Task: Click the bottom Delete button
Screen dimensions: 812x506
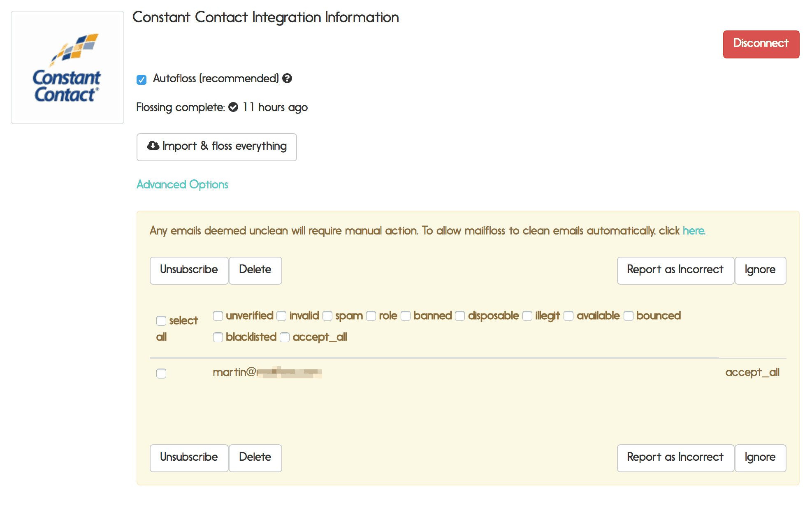Action: [255, 458]
